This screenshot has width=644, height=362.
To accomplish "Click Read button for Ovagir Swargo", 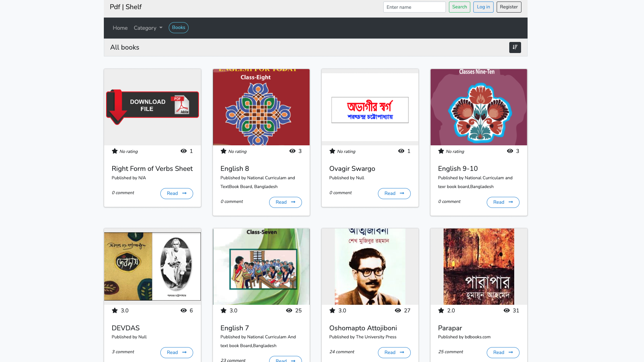I will click(x=394, y=193).
